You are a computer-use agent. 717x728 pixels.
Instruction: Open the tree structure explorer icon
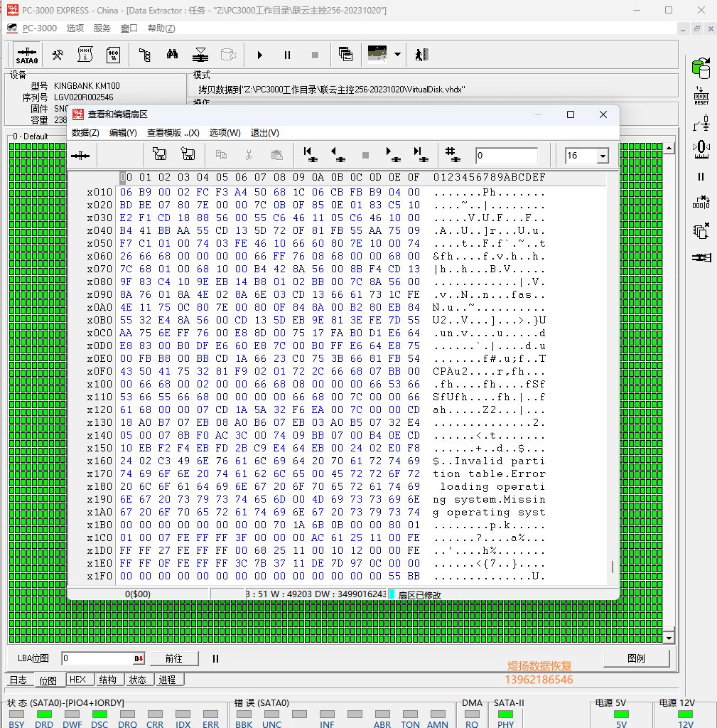(144, 55)
